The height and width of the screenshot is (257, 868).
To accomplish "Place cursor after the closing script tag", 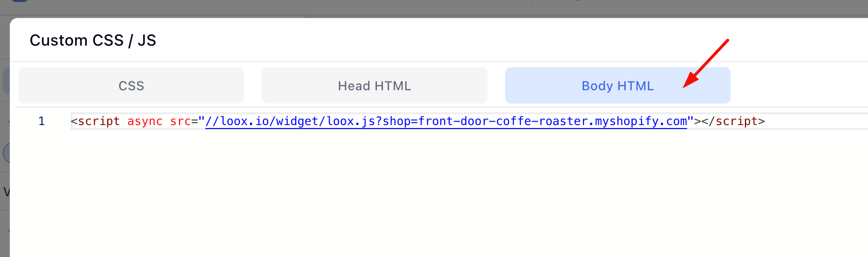I will point(766,121).
